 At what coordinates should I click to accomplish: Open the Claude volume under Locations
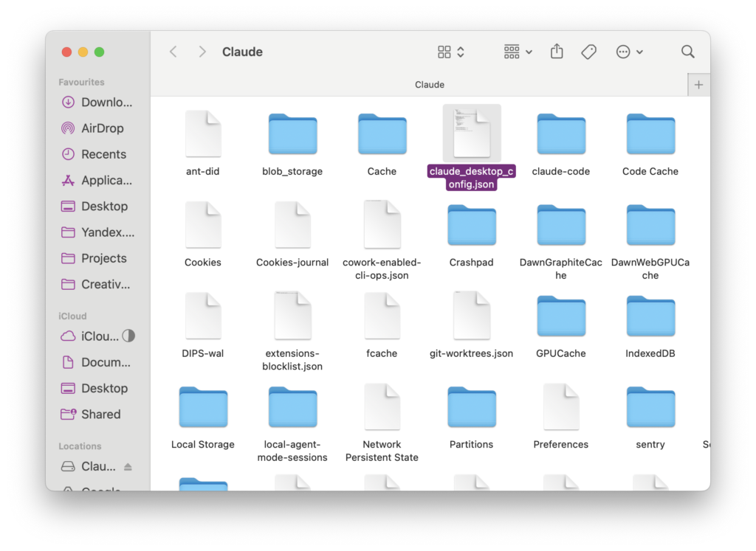pyautogui.click(x=89, y=466)
